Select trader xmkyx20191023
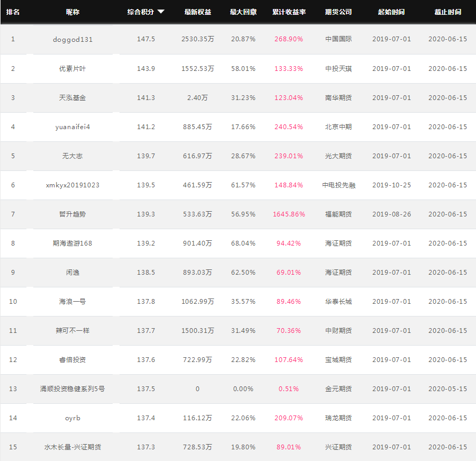The width and height of the screenshot is (476, 461). coord(72,185)
